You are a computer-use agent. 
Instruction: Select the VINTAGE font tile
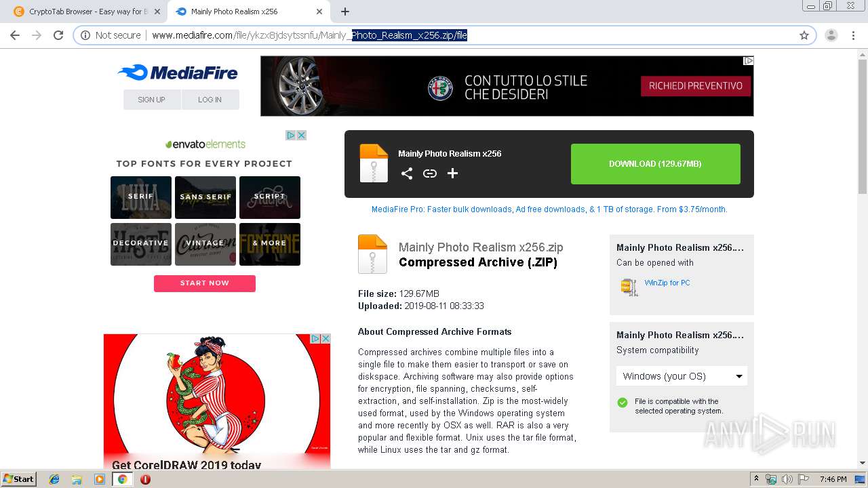[x=205, y=244]
